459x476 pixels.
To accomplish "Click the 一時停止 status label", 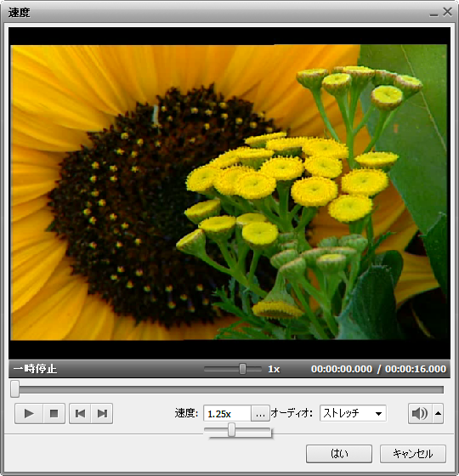I will coord(35,369).
